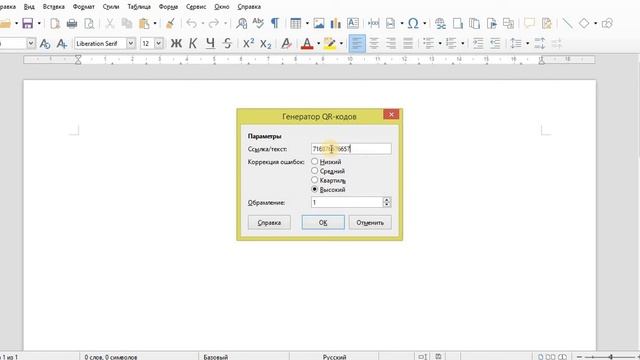
Task: Open the Сервис menu
Action: click(x=196, y=7)
